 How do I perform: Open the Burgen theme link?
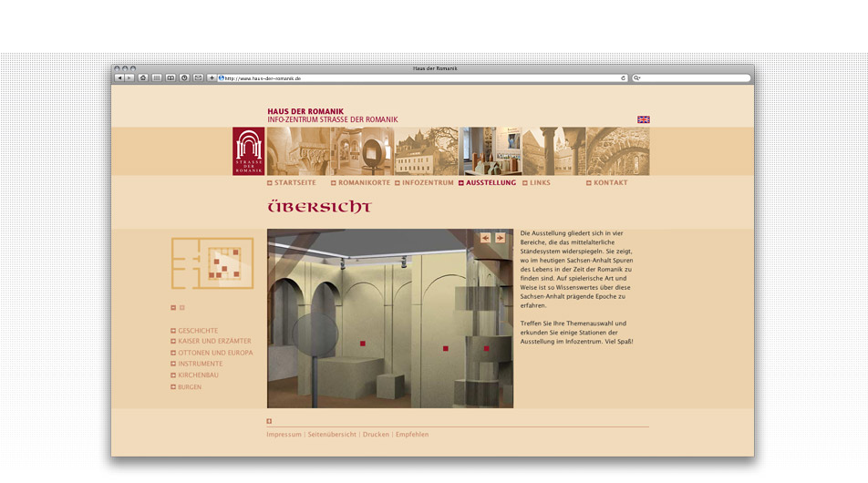pyautogui.click(x=190, y=387)
